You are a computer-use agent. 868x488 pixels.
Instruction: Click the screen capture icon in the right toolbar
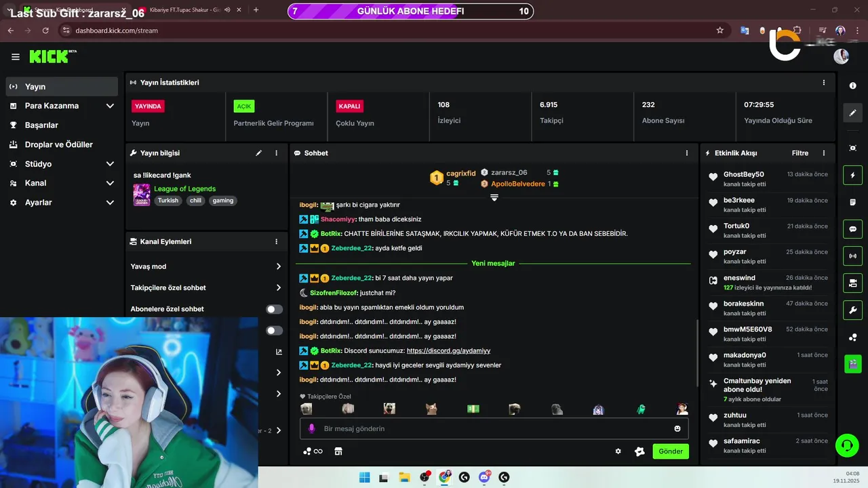pyautogui.click(x=852, y=148)
